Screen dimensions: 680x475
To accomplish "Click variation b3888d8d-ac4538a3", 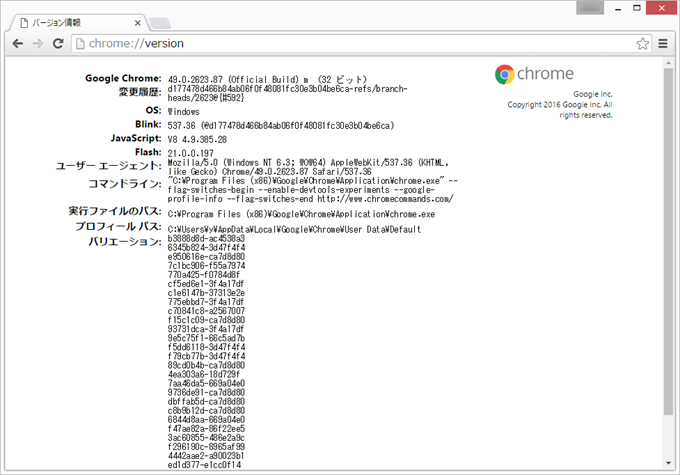I will coord(206,239).
